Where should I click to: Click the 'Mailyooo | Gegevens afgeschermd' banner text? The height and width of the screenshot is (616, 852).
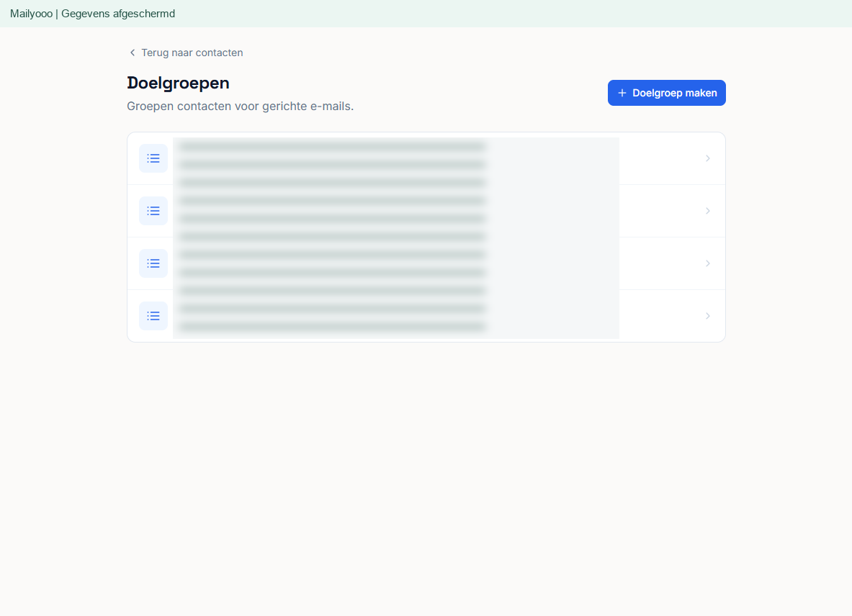click(x=92, y=14)
